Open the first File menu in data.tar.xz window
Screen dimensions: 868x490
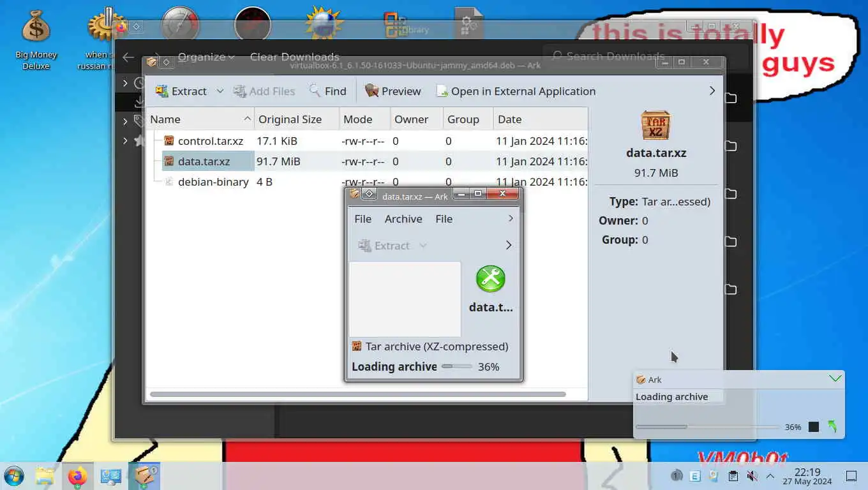coord(363,219)
